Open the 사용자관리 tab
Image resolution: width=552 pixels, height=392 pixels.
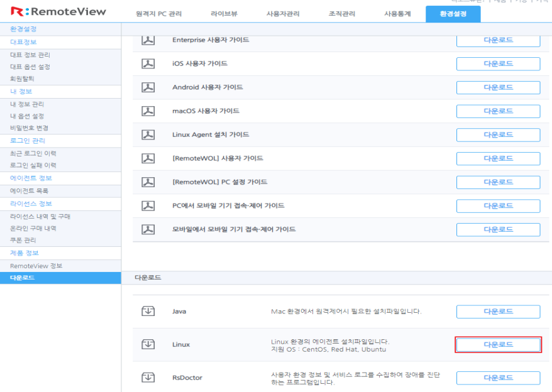point(283,14)
